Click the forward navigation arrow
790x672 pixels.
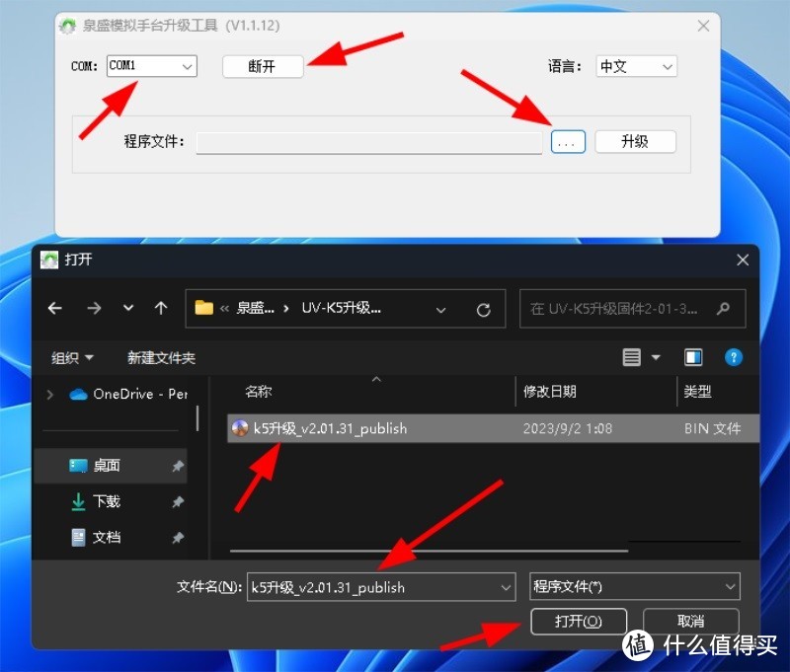tap(94, 308)
